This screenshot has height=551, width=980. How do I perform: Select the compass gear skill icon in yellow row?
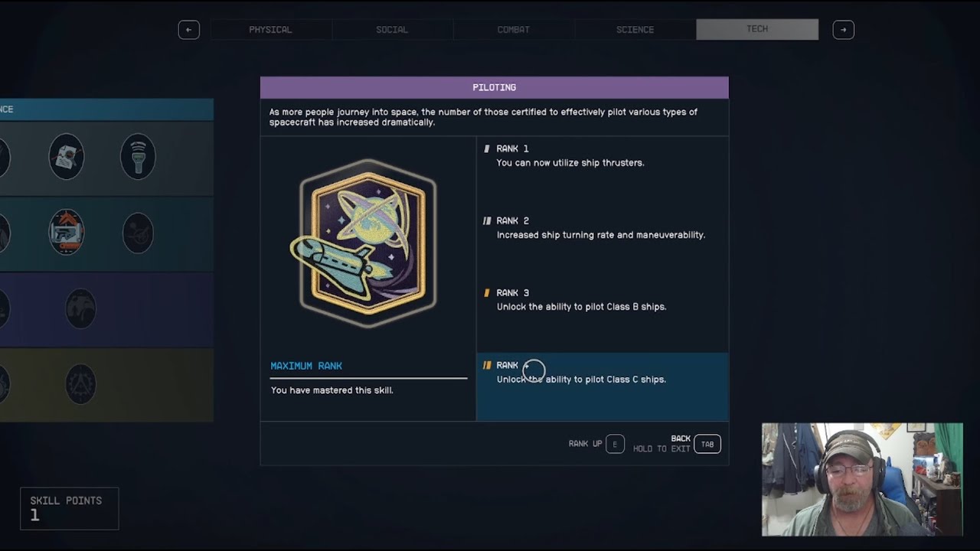pyautogui.click(x=80, y=383)
